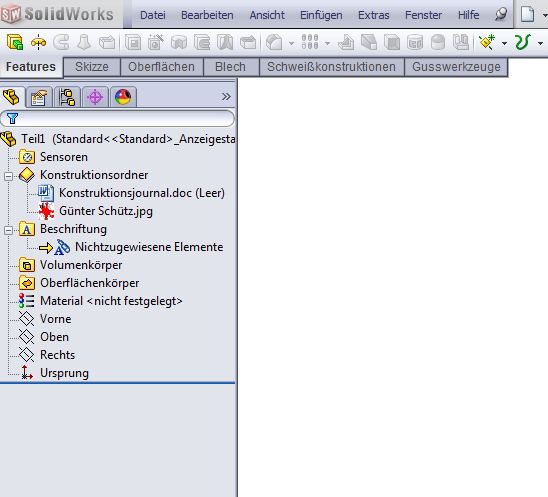Screen dimensions: 548x497
Task: Collapse the Konstruktionsordner tree node
Action: tap(8, 176)
